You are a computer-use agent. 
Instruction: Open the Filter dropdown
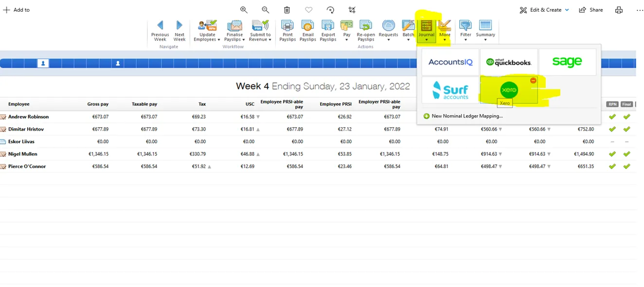tap(465, 31)
